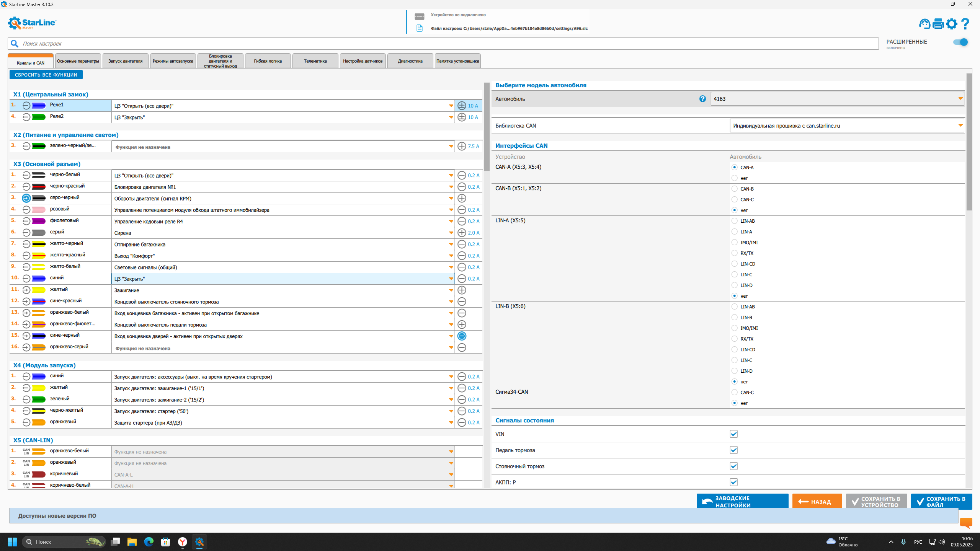Click the printer icon in header

click(x=938, y=24)
